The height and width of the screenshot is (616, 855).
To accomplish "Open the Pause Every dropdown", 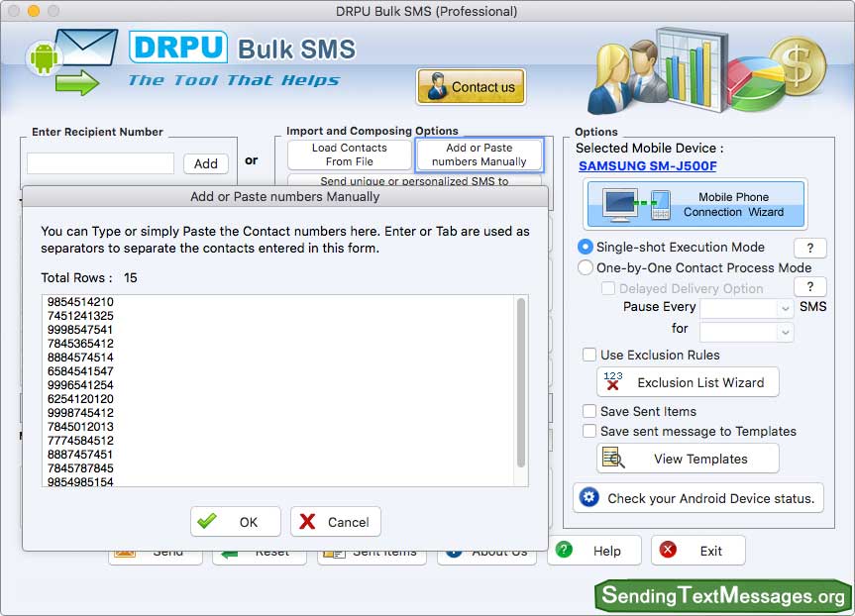I will click(747, 309).
